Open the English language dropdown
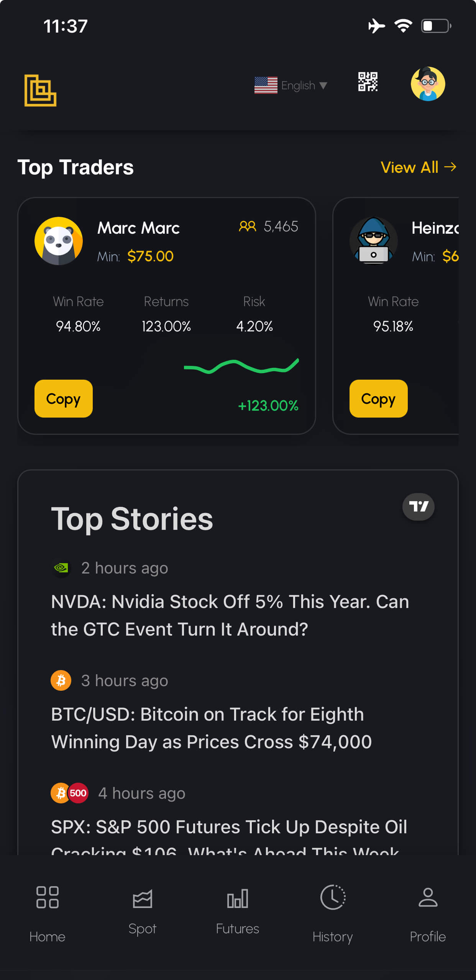This screenshot has height=980, width=476. 304,85
